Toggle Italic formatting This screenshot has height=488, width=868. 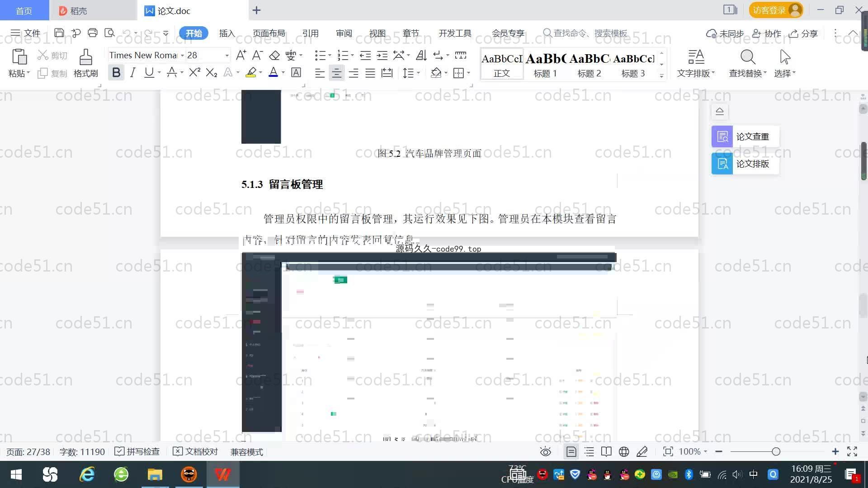[132, 72]
